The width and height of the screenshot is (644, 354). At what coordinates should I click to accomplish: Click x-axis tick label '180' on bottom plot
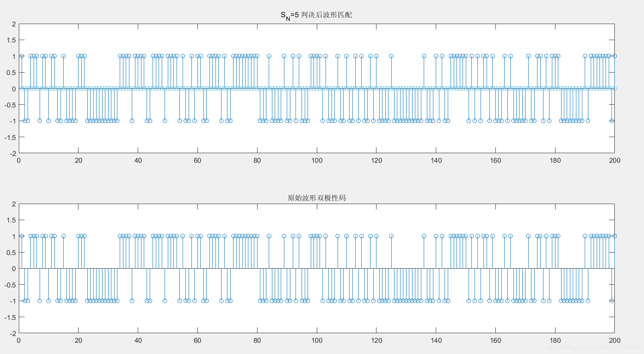click(x=555, y=340)
